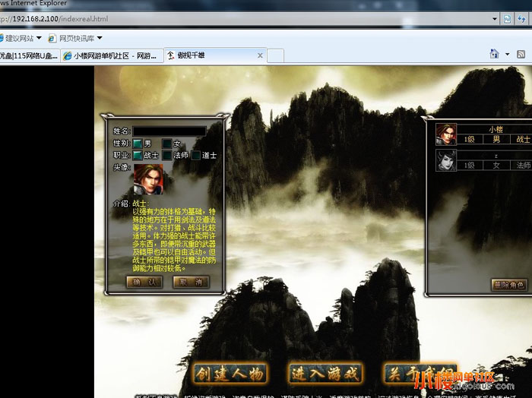The height and width of the screenshot is (398, 532).
Task: Click the refresh icon beside address bar
Action: [x=507, y=18]
